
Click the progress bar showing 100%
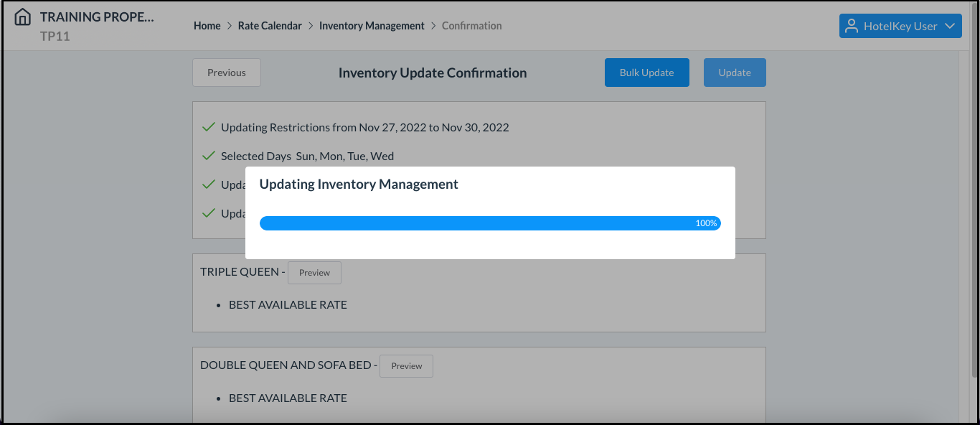(490, 223)
